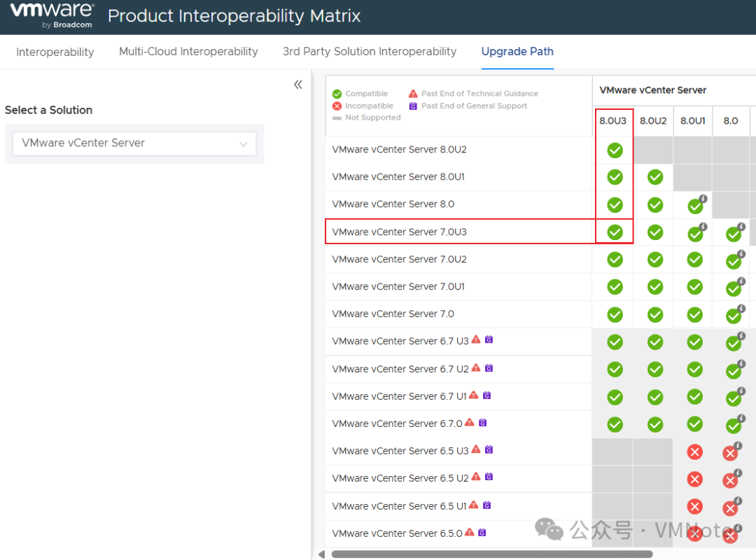This screenshot has height=560, width=756.
Task: Go to 3rd Party Solution Interoperability tab
Action: click(x=370, y=52)
